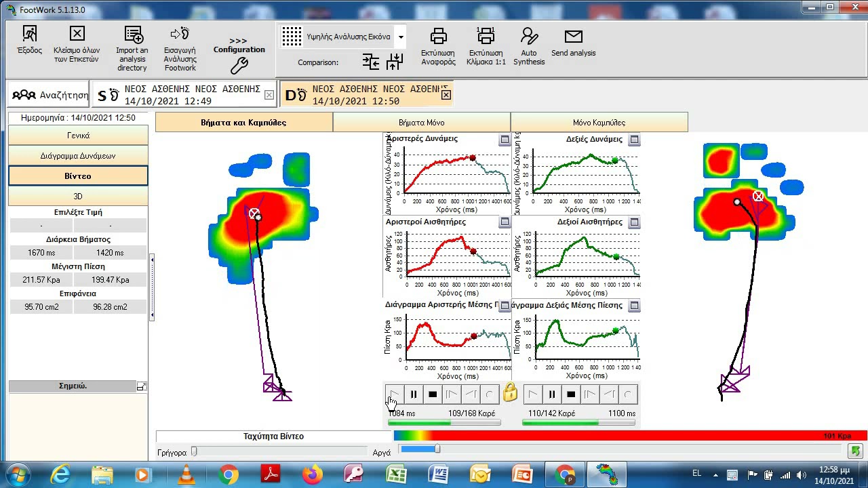Open Firefox from the taskbar
The image size is (868, 488).
click(313, 474)
